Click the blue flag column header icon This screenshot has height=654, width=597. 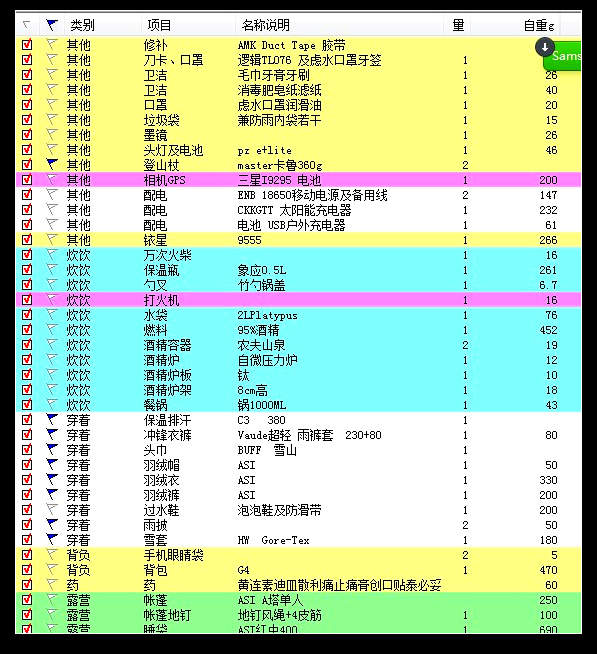click(x=51, y=25)
